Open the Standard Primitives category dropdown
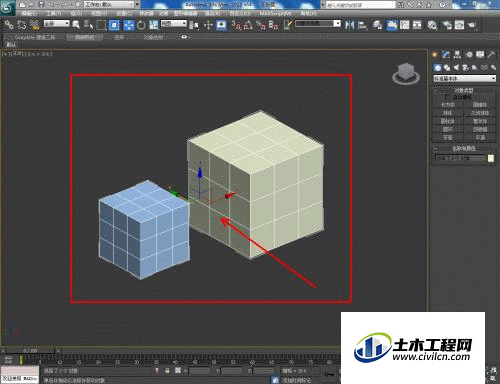 [x=464, y=78]
